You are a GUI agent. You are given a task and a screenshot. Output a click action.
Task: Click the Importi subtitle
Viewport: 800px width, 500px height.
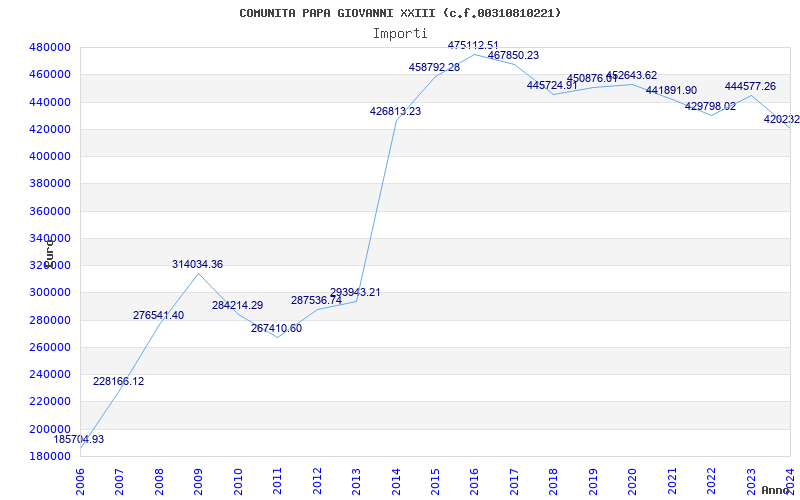[x=400, y=34]
